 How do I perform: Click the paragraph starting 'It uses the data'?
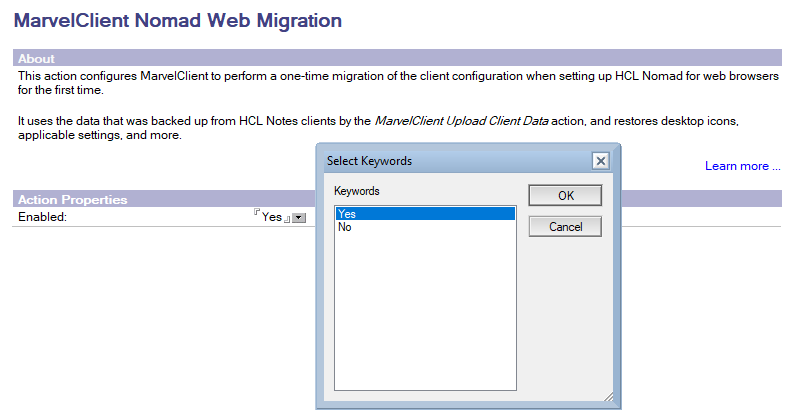(378, 128)
